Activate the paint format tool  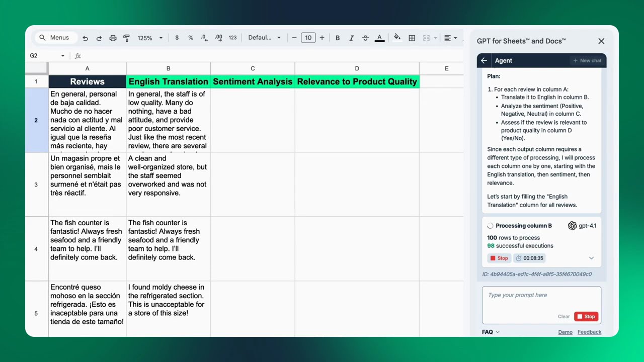[126, 38]
